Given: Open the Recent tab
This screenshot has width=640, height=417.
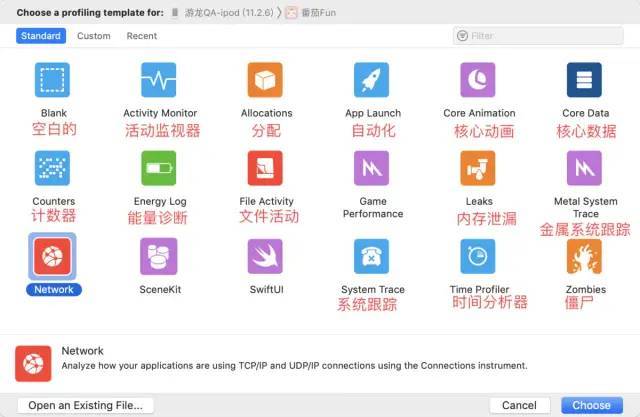Looking at the screenshot, I should 142,36.
